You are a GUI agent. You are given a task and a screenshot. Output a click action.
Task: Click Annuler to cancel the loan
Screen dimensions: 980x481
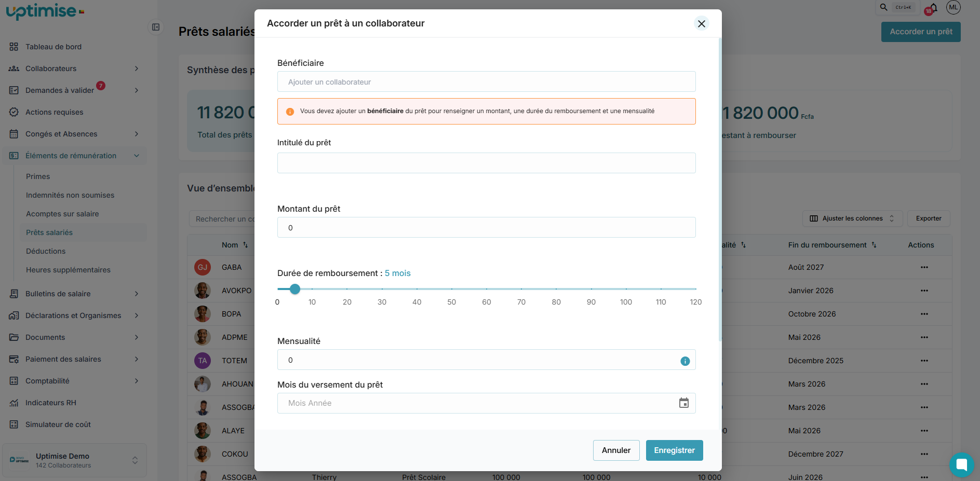coord(616,450)
